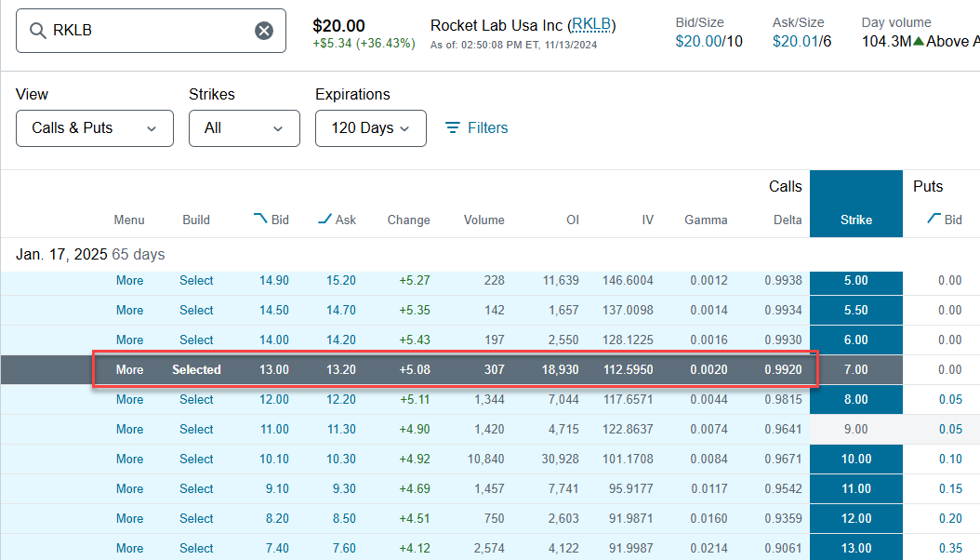This screenshot has height=560, width=980.
Task: Open More menu for 9.00 strike
Action: click(x=129, y=430)
